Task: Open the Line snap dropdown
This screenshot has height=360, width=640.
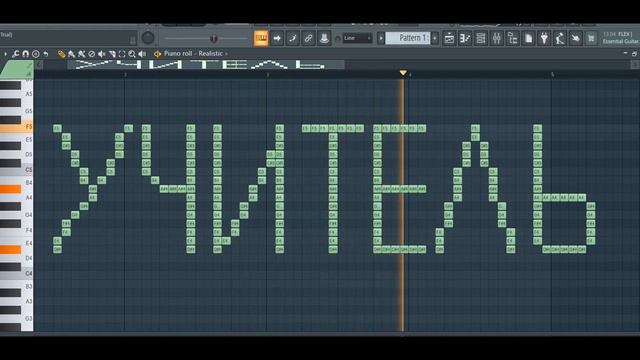Action: (x=358, y=38)
